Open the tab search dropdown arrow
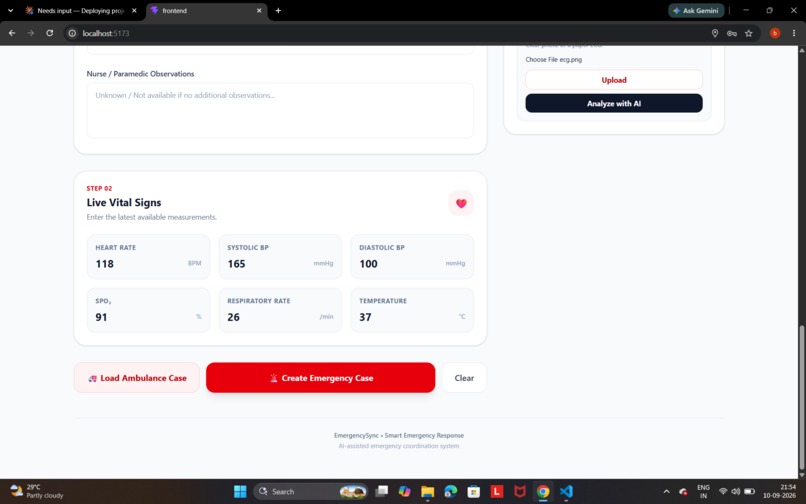Image resolution: width=806 pixels, height=504 pixels. [x=10, y=10]
